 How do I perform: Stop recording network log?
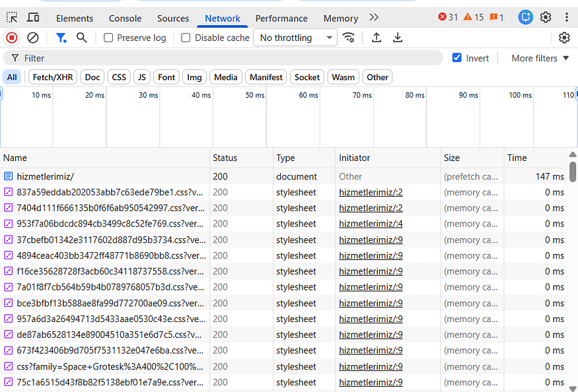(12, 38)
